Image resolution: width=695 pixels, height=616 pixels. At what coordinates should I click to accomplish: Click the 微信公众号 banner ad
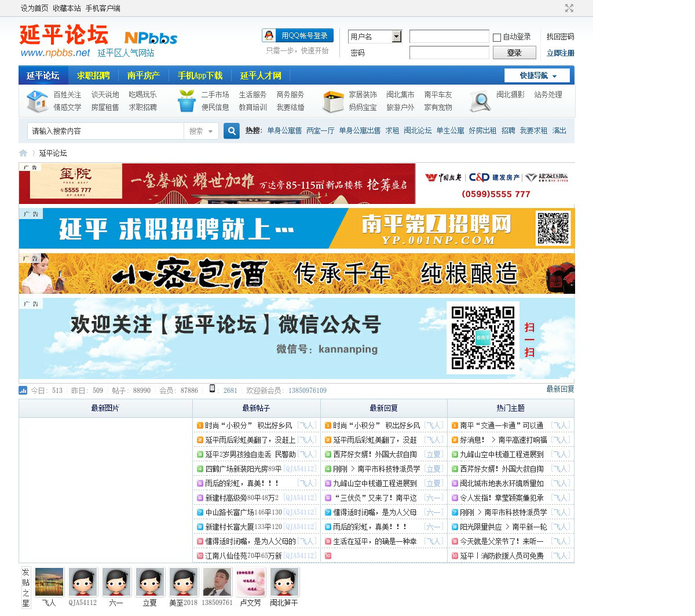pyautogui.click(x=297, y=338)
